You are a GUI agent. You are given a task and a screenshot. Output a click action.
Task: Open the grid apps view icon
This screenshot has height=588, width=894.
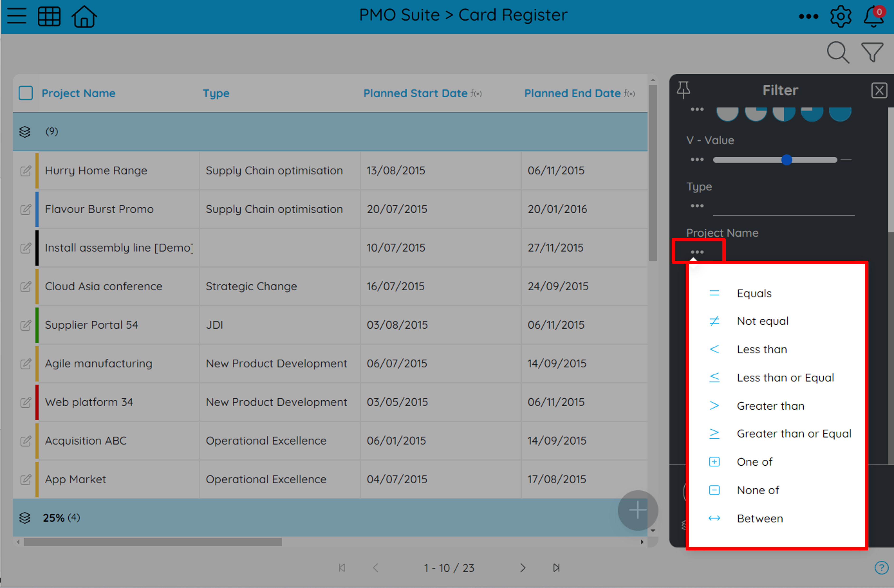pos(49,16)
